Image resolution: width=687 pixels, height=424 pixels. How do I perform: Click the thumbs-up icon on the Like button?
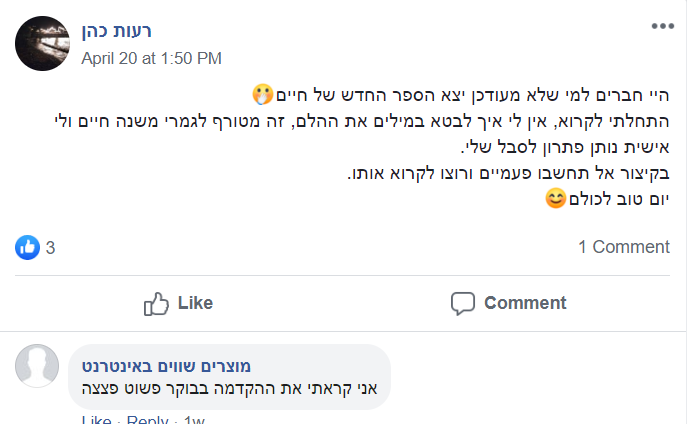click(156, 303)
